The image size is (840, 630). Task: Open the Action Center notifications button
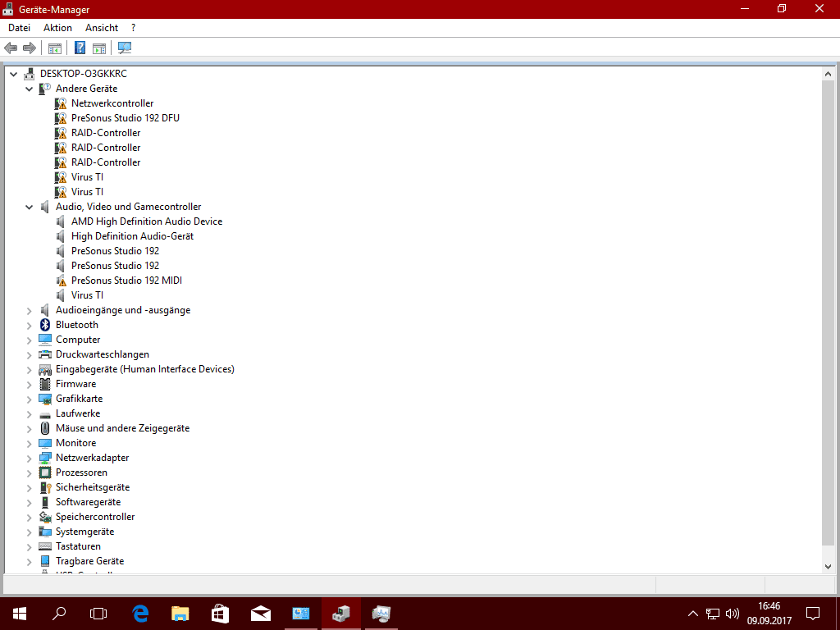point(813,614)
